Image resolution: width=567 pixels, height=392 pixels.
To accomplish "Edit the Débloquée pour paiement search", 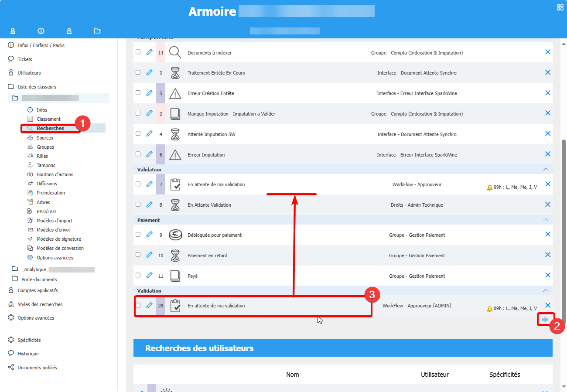I will 149,235.
